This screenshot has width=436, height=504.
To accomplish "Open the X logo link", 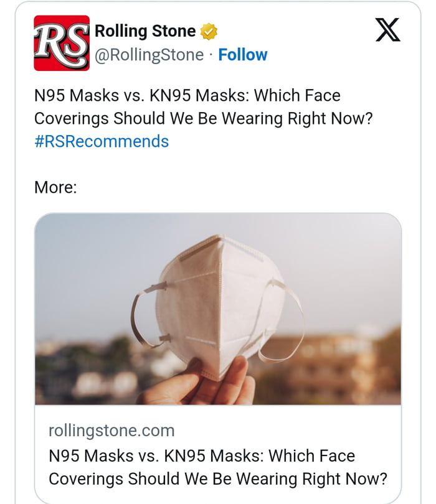I will pos(387,30).
